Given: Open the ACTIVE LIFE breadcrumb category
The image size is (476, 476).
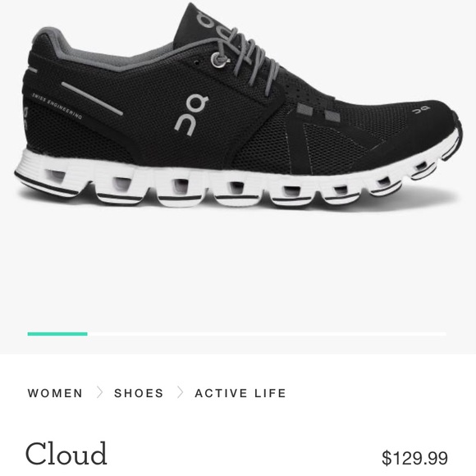Looking at the screenshot, I should 240,393.
